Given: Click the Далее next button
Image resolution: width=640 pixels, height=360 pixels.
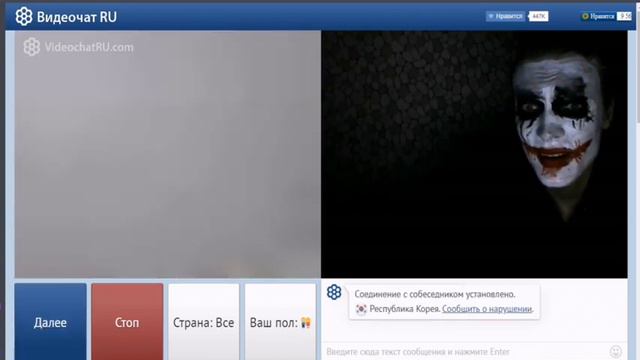Looking at the screenshot, I should click(x=50, y=322).
